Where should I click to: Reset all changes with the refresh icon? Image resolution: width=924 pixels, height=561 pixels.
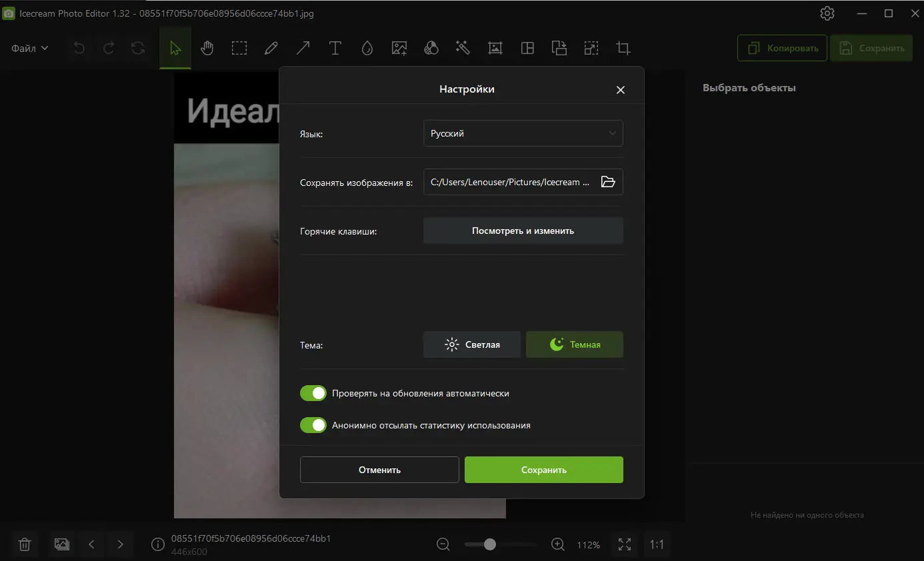click(138, 48)
